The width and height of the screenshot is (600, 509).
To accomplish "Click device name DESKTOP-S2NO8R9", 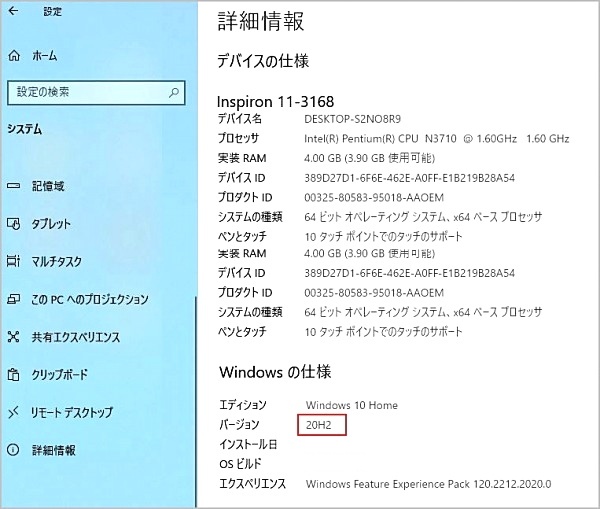I will (352, 119).
